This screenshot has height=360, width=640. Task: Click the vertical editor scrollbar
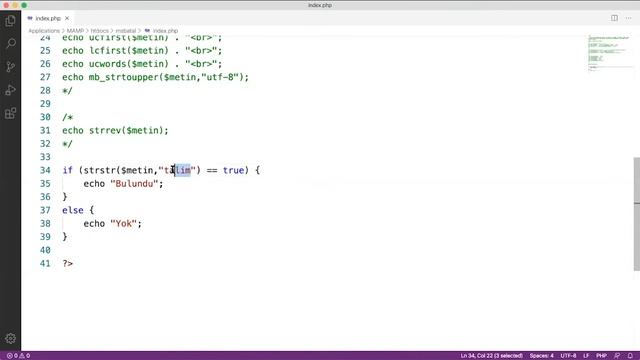click(637, 214)
